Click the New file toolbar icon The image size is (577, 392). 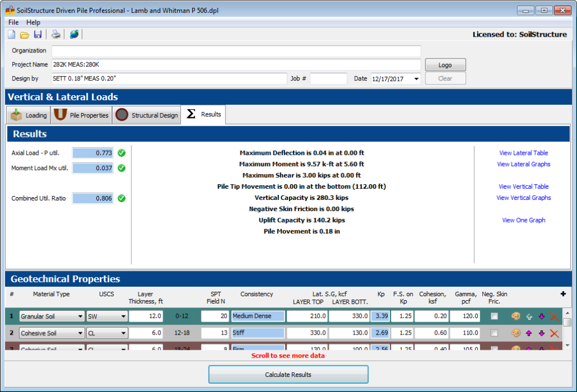click(x=12, y=34)
